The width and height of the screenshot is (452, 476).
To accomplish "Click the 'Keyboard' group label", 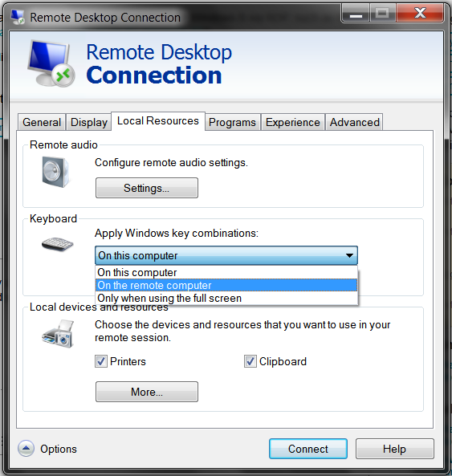I will coord(53,218).
